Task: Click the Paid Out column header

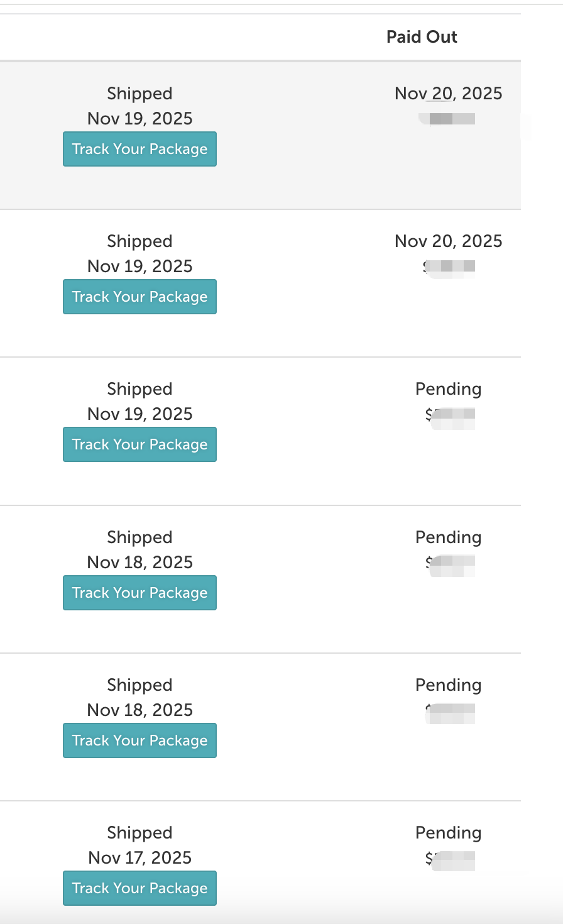Action: click(x=422, y=37)
